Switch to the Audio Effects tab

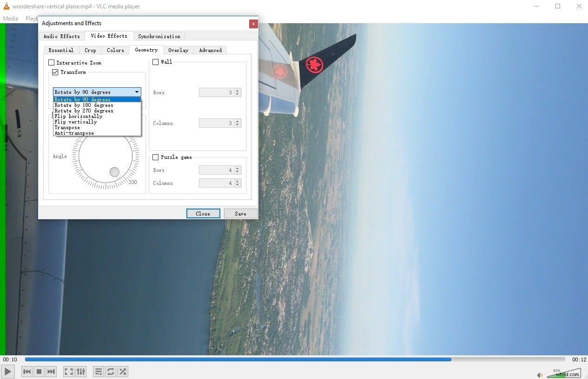[x=62, y=36]
